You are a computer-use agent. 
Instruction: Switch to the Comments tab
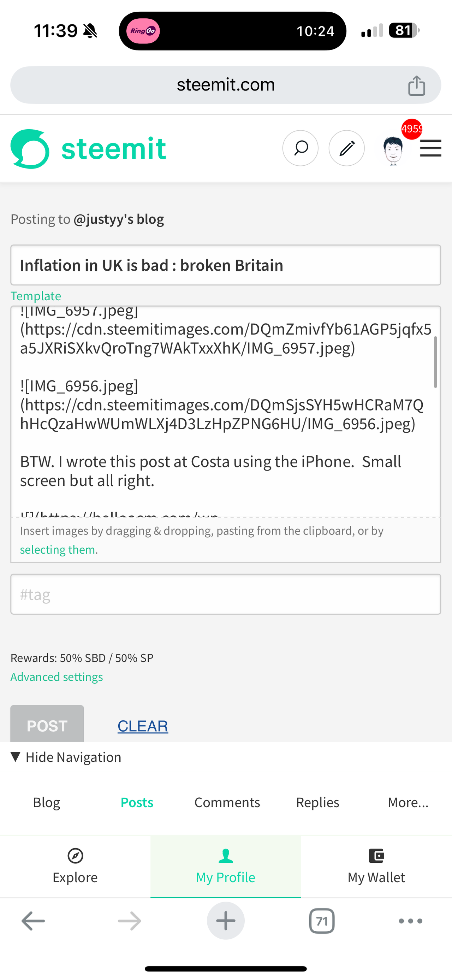pyautogui.click(x=227, y=802)
